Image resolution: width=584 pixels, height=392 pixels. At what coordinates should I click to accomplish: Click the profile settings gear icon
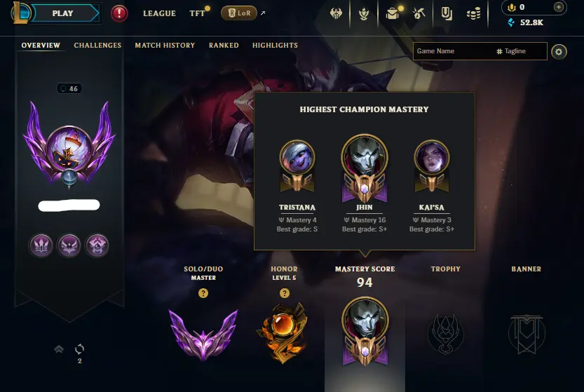coord(559,52)
